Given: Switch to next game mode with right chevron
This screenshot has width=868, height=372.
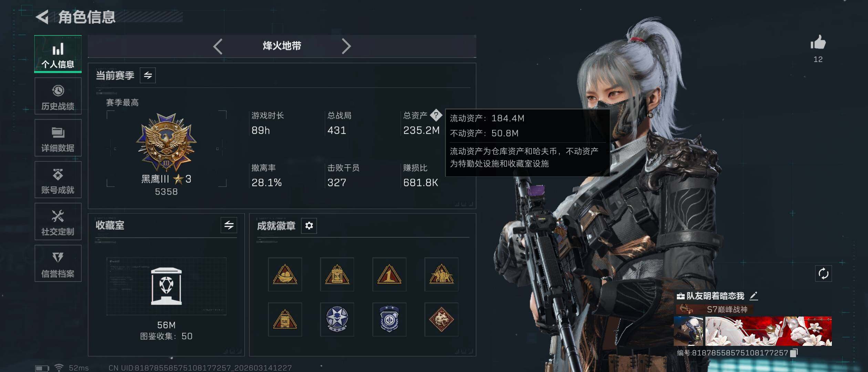Looking at the screenshot, I should (346, 46).
